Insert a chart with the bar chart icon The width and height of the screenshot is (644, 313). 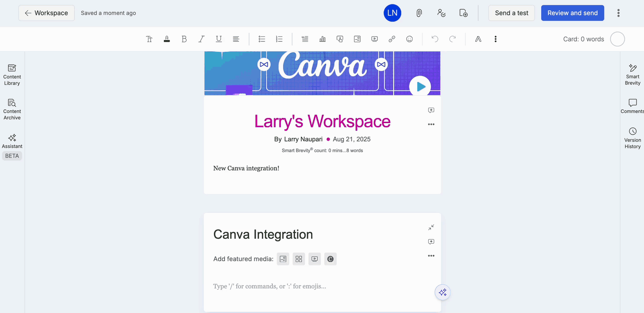322,39
